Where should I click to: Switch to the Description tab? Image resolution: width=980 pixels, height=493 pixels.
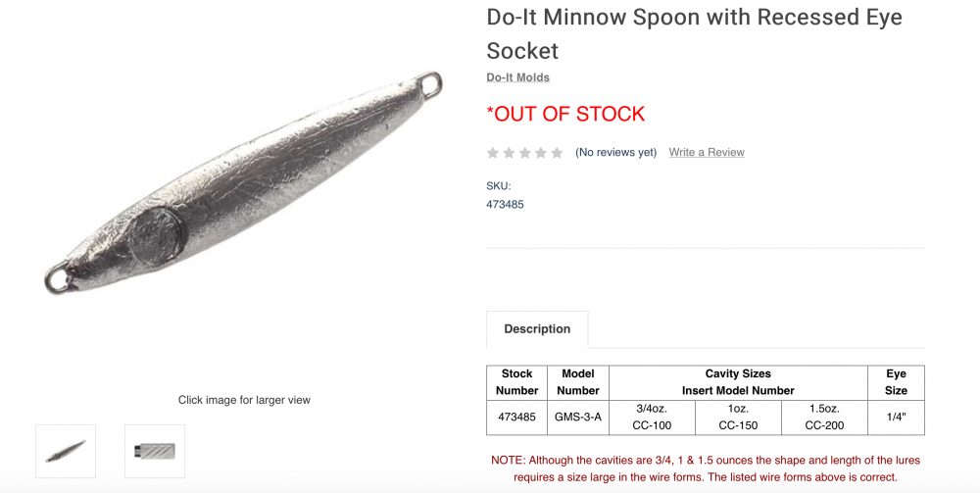[537, 329]
